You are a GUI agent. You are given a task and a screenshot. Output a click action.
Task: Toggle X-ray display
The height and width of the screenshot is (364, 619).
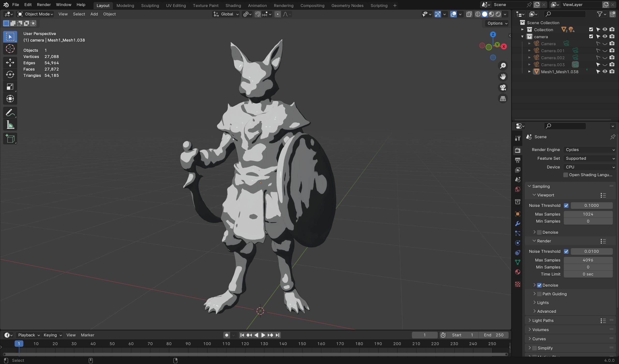pyautogui.click(x=469, y=14)
